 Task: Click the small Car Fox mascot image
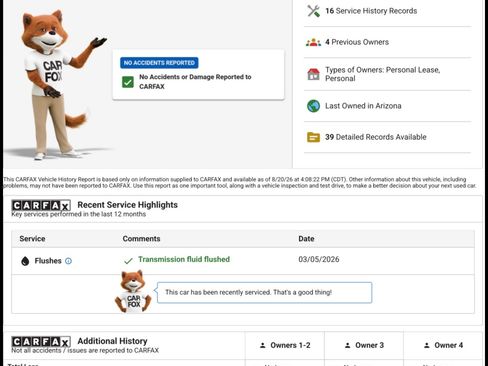pos(133,292)
